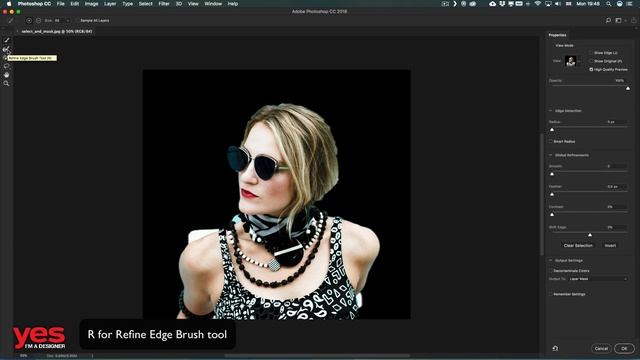
Task: Click the brush Size value field
Action: 58,20
